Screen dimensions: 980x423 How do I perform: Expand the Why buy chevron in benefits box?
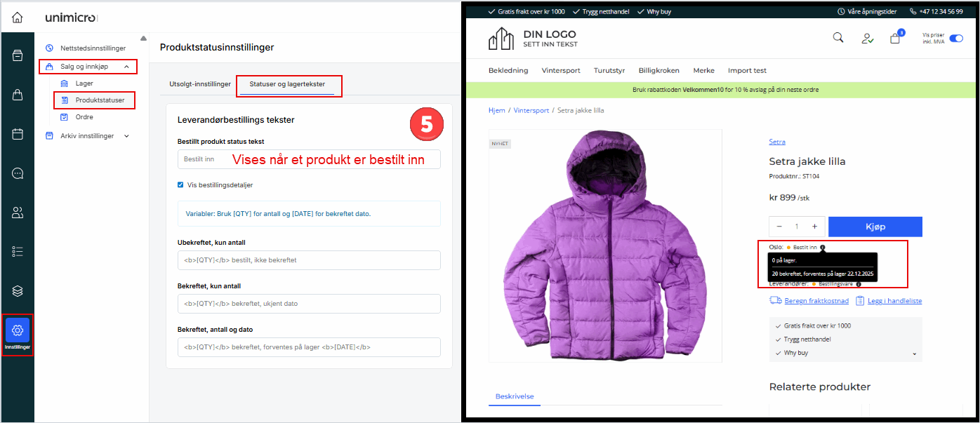click(x=914, y=354)
